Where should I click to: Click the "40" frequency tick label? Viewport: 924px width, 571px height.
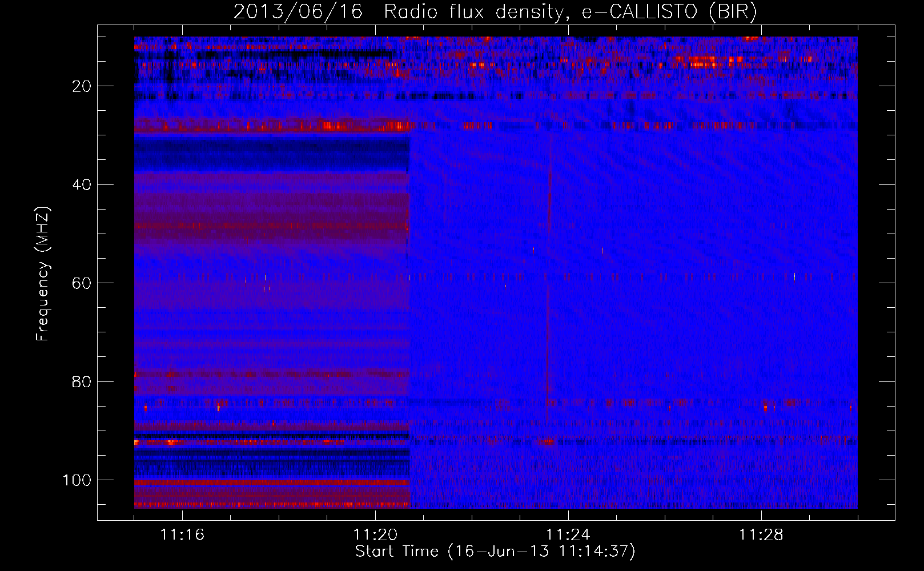coord(82,185)
